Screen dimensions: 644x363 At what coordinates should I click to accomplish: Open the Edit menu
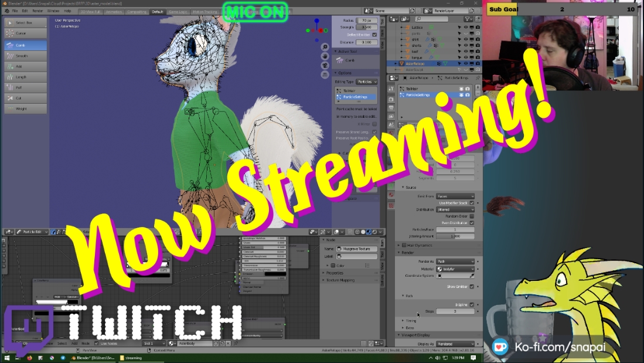[x=25, y=11]
